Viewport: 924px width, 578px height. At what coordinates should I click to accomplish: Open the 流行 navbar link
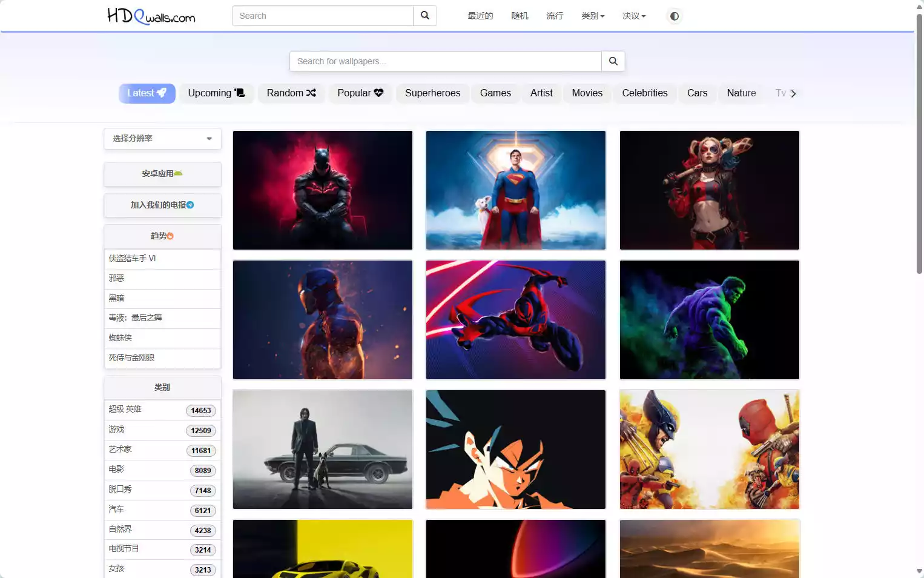[x=555, y=16]
